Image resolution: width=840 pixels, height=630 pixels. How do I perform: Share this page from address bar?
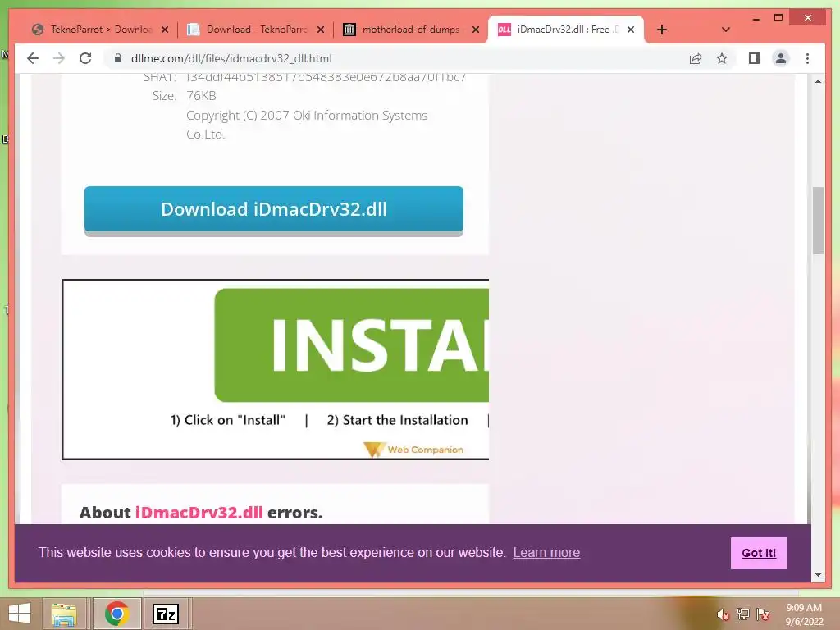point(696,58)
